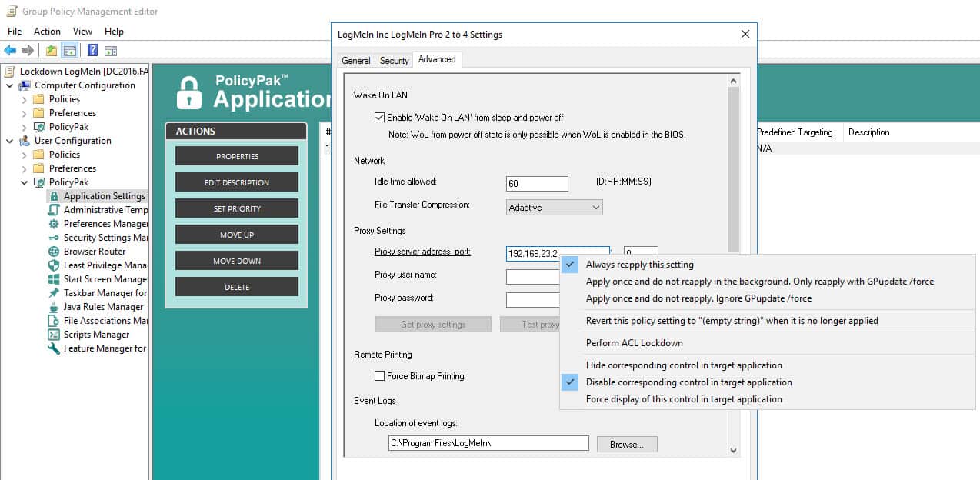Open the Help menu
The height and width of the screenshot is (480, 980).
(x=114, y=32)
